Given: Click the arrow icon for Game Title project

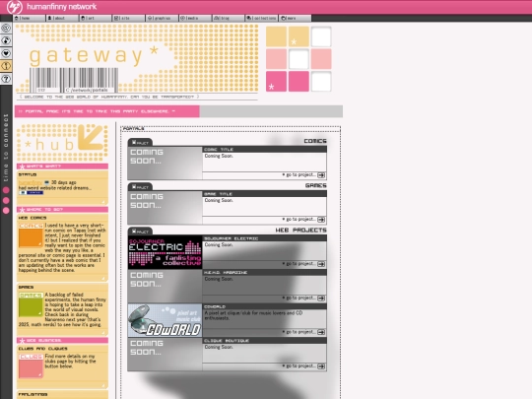Looking at the screenshot, I should (321, 220).
